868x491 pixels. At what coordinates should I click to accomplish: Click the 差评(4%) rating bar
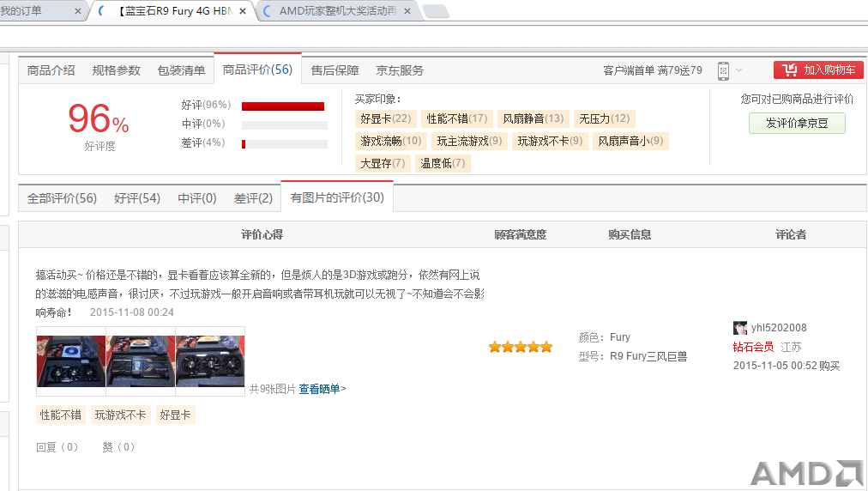285,144
